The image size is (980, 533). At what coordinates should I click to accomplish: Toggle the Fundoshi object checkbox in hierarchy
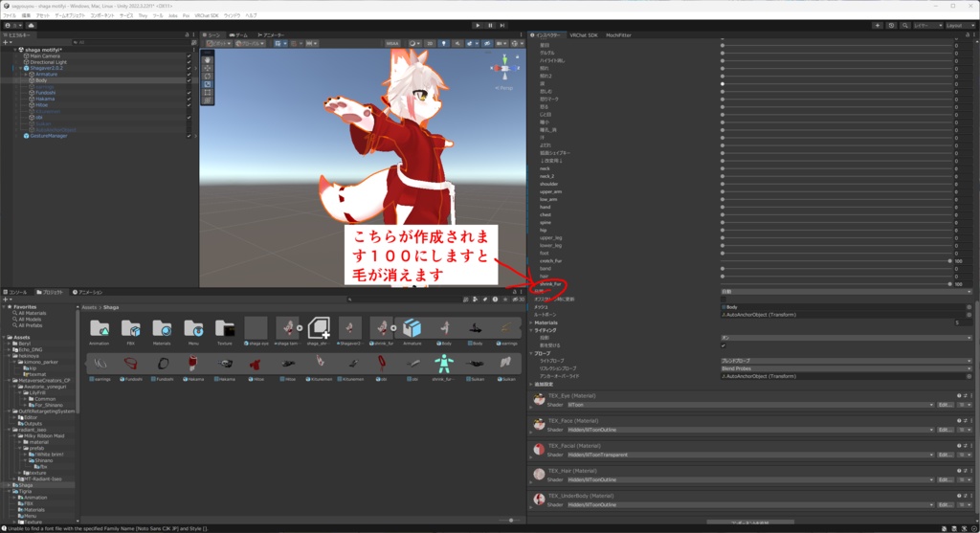click(189, 93)
